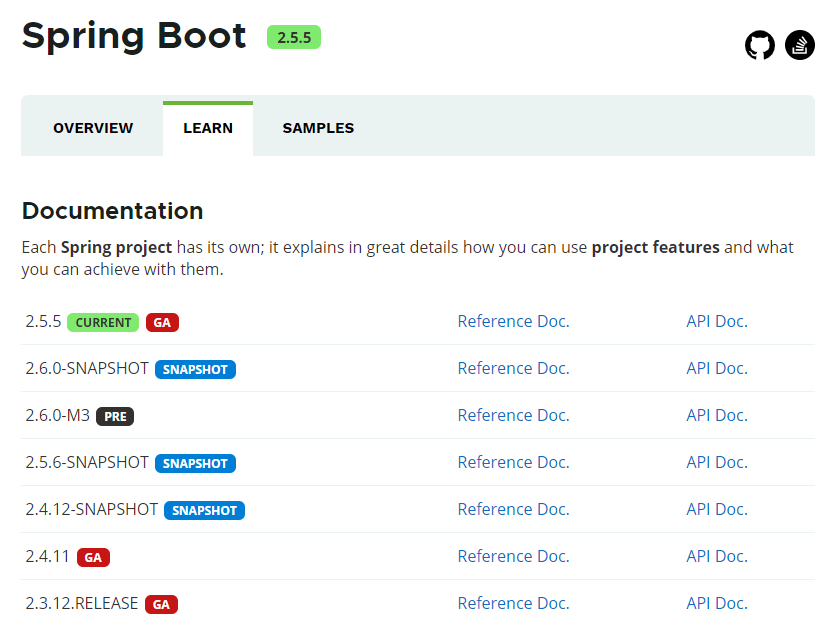Click the 2.6.0-SNAPSHOT version text
The width and height of the screenshot is (834, 643).
[x=87, y=368]
